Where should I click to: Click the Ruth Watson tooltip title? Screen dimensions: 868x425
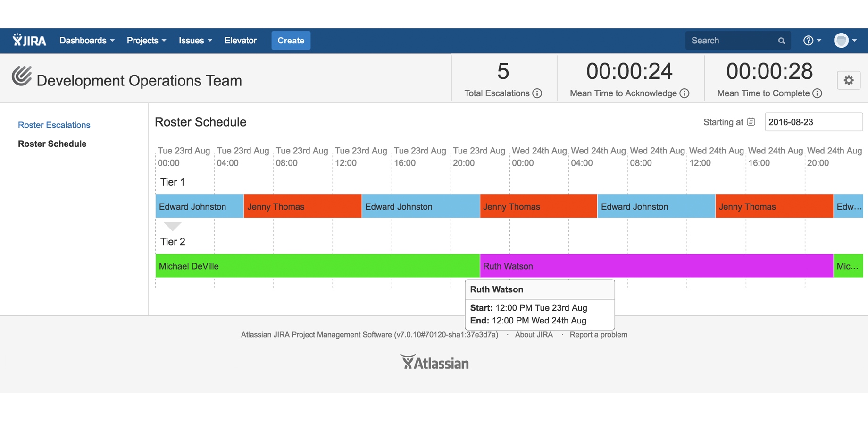coord(497,289)
